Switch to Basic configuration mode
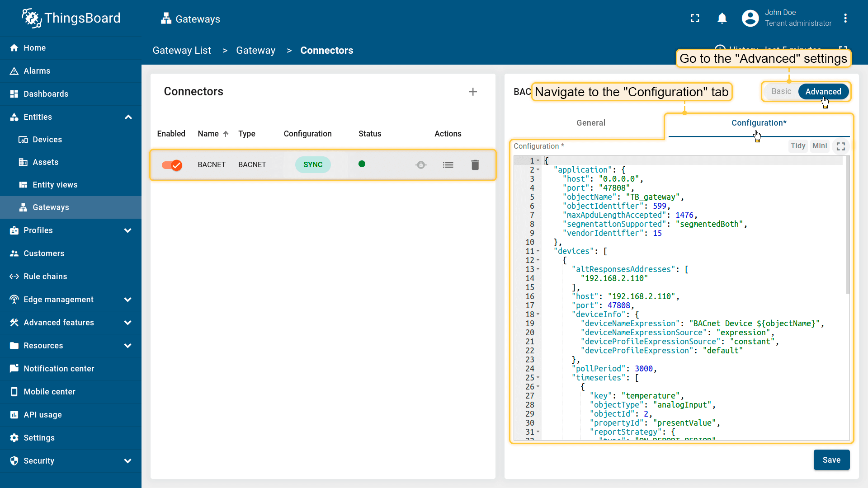Image resolution: width=868 pixels, height=488 pixels. 781,92
